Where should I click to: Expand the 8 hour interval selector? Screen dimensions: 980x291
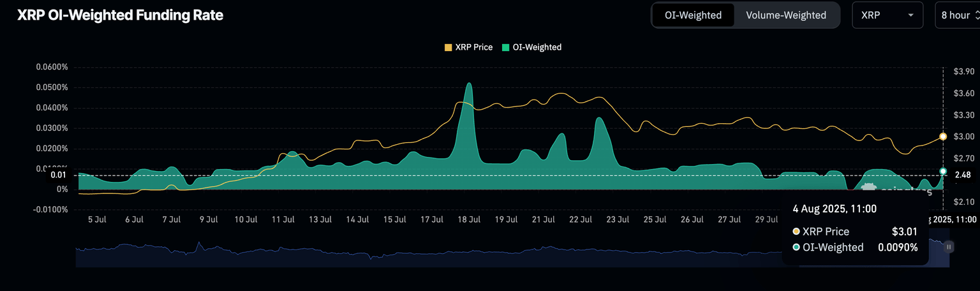[957, 15]
